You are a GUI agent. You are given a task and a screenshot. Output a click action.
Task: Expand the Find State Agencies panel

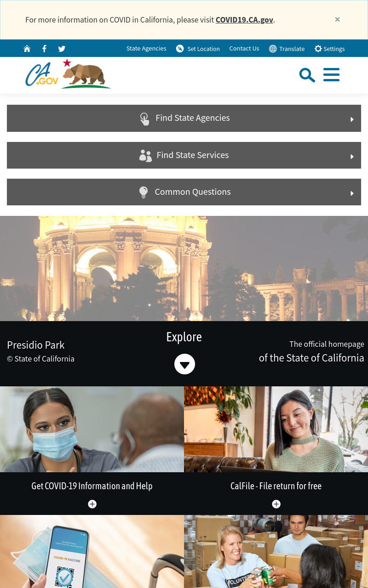pos(184,118)
